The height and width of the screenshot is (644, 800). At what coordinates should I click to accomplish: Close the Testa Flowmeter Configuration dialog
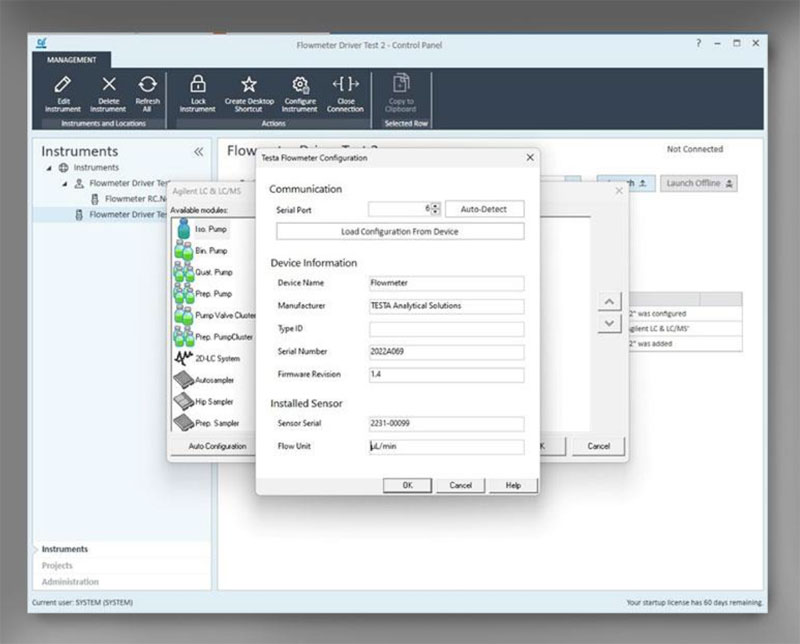coord(530,158)
